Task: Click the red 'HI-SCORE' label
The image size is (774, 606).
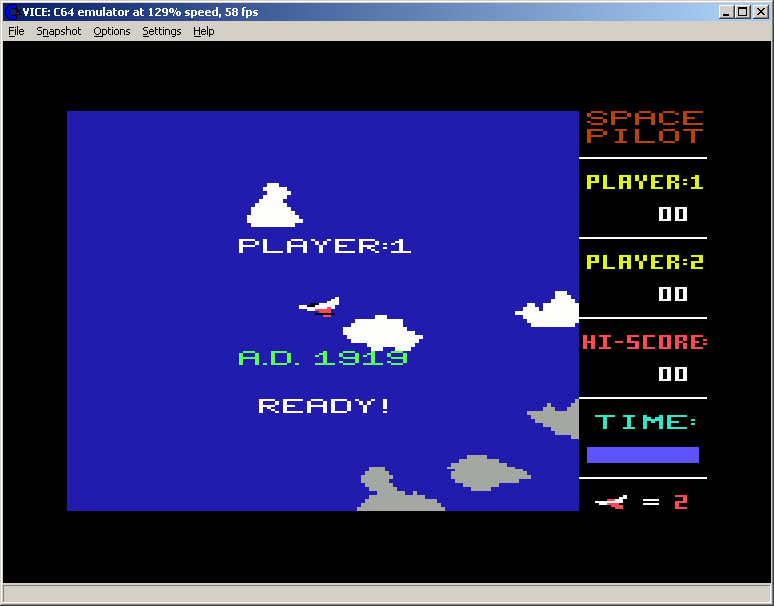Action: click(644, 342)
